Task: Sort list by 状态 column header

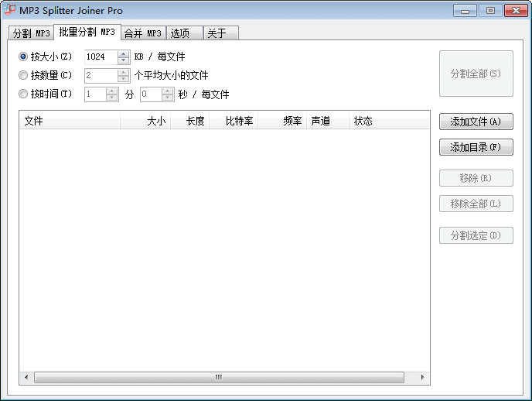Action: [x=389, y=121]
